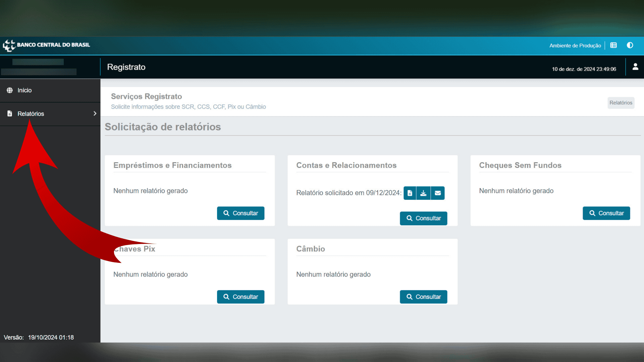Consultar Câmbio report
This screenshot has width=644, height=362.
tap(423, 297)
